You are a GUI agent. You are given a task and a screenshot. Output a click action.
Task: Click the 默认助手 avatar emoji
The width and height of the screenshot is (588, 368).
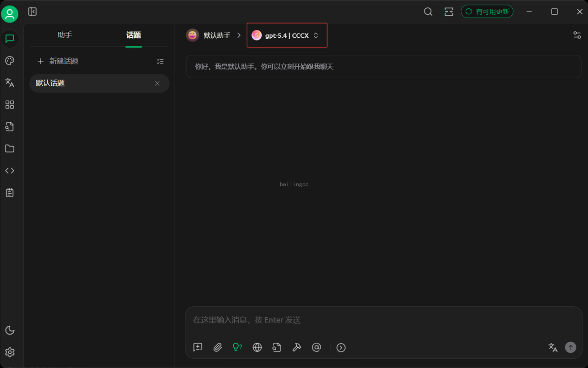click(x=192, y=35)
